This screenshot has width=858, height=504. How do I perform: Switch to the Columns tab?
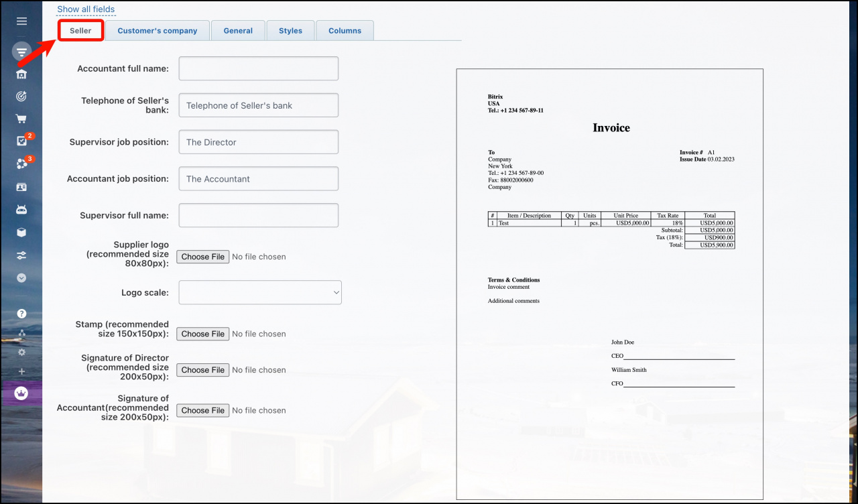tap(345, 31)
